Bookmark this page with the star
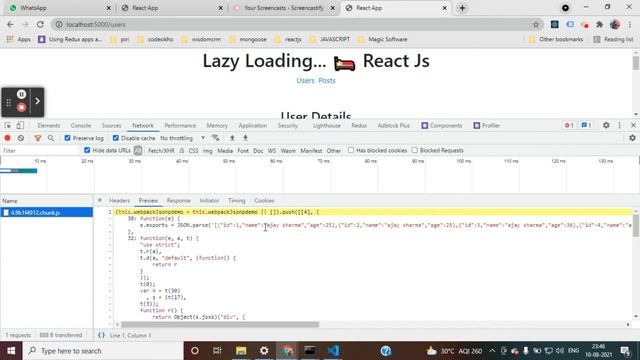The height and width of the screenshot is (360, 640). [536, 24]
